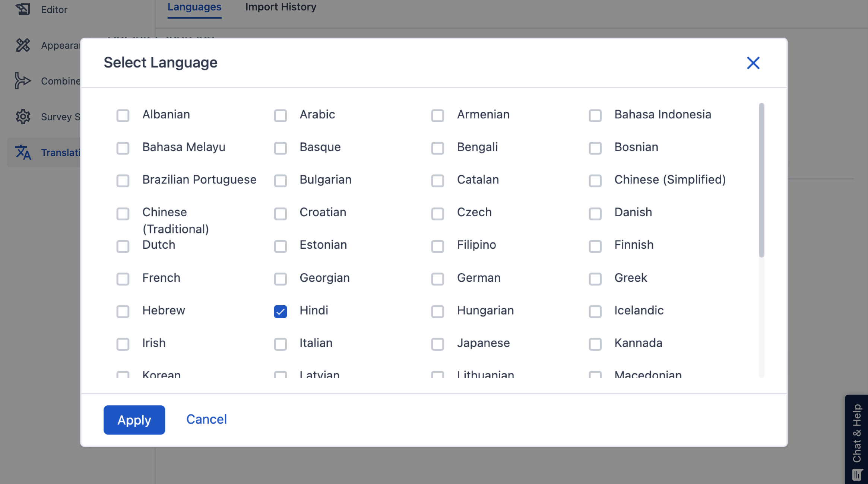Check the Chinese (Simplified) checkbox

pos(595,181)
